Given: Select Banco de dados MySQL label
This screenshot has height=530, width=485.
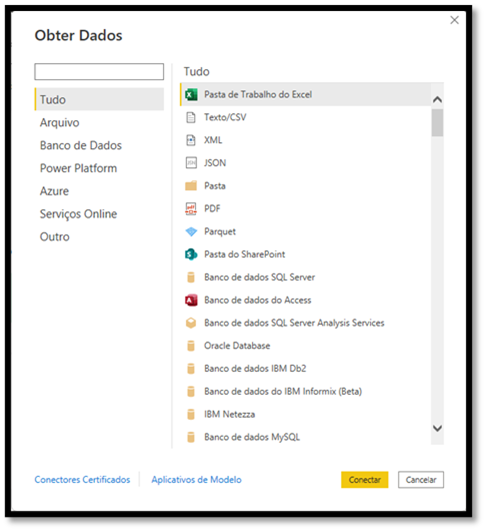Looking at the screenshot, I should point(252,437).
